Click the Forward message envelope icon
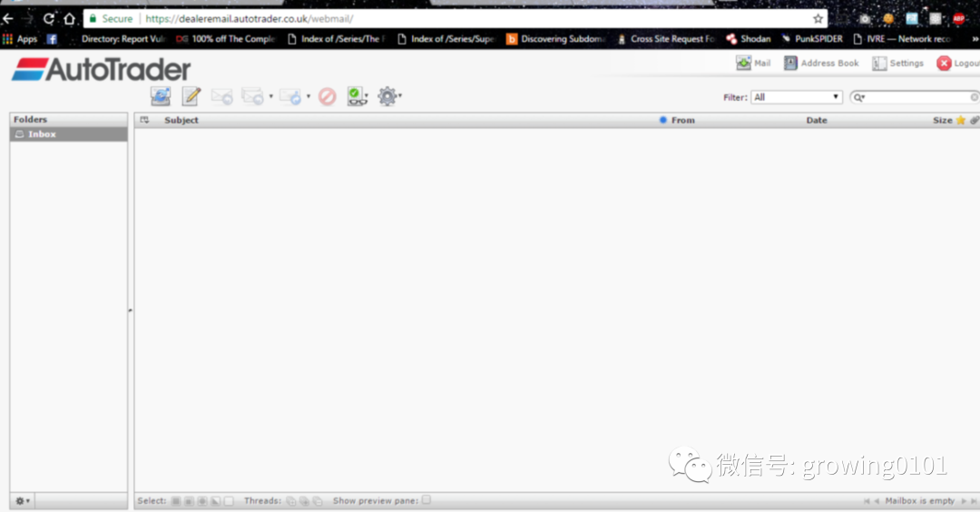Viewport: 980px width, 512px height. [290, 97]
